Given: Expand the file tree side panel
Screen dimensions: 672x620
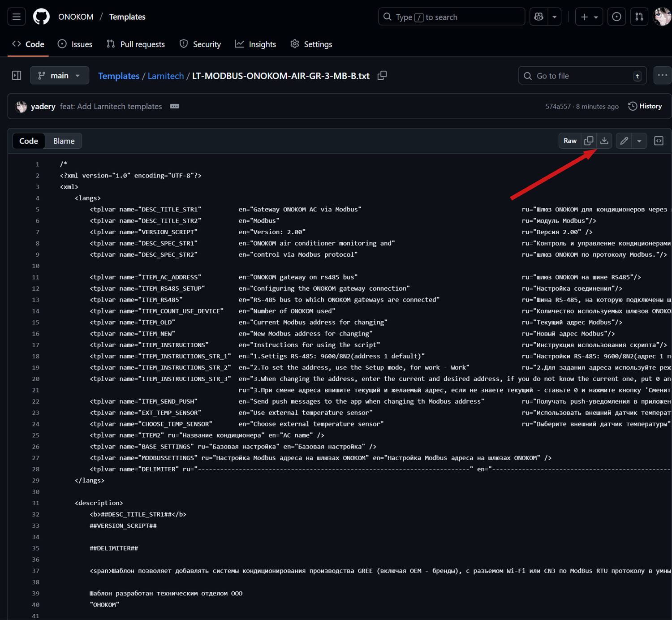Looking at the screenshot, I should pos(17,76).
